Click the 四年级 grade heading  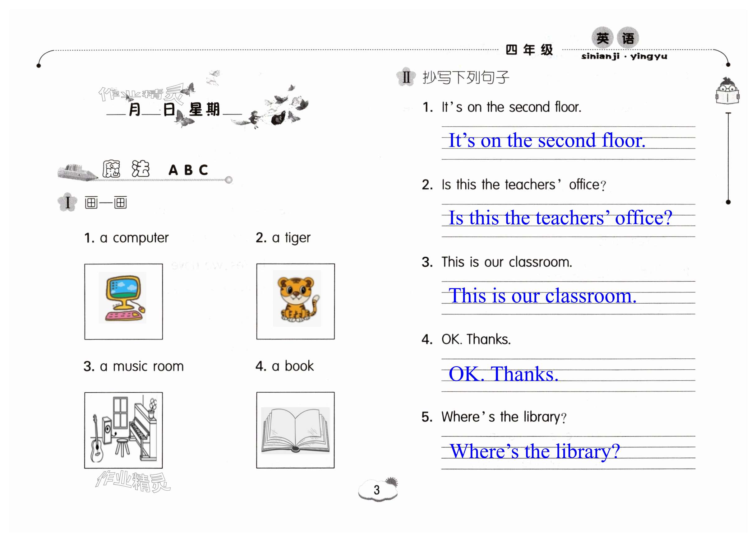(x=529, y=50)
